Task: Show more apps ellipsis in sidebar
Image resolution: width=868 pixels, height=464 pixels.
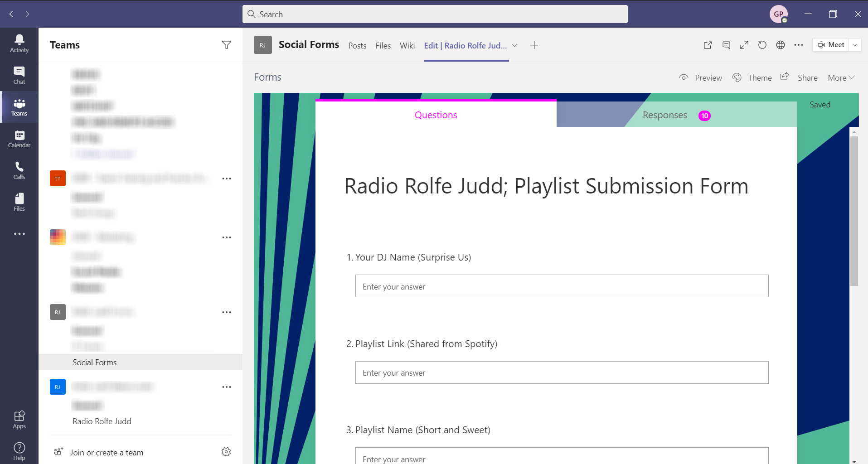Action: pos(19,234)
